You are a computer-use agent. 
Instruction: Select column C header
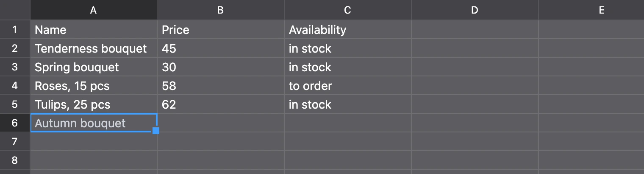pyautogui.click(x=347, y=10)
